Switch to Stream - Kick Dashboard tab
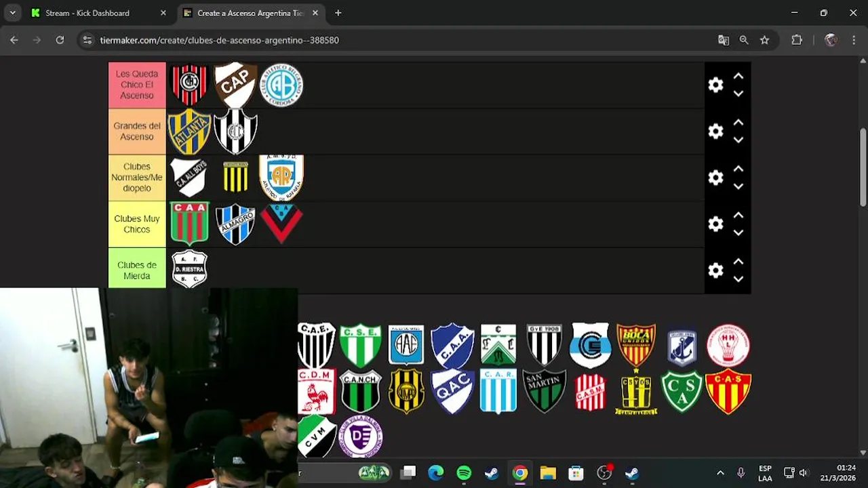This screenshot has height=488, width=868. 95,13
